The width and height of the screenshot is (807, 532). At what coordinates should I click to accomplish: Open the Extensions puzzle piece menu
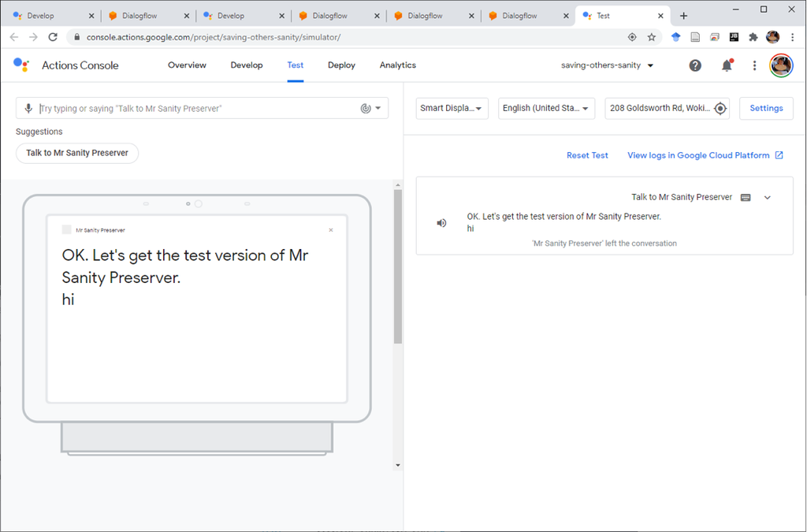coord(753,37)
